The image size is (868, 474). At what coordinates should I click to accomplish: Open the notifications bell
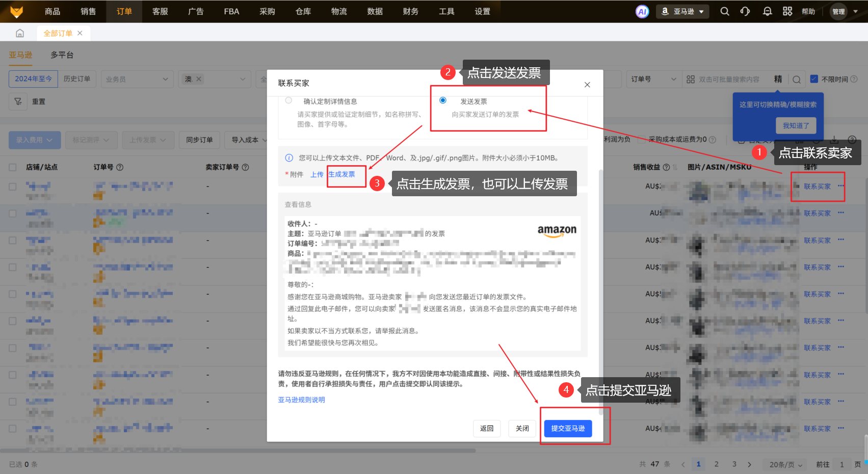(x=767, y=11)
